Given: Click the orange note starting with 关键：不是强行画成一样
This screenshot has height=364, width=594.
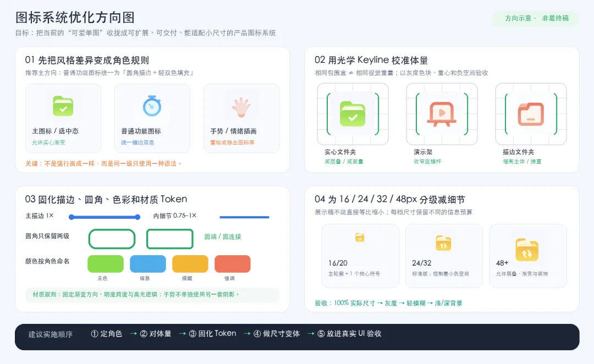Looking at the screenshot, I should (x=103, y=164).
